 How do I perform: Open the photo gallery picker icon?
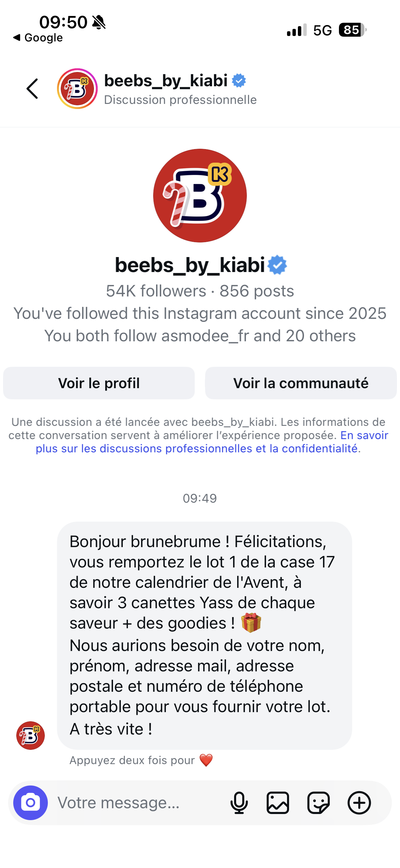(278, 802)
